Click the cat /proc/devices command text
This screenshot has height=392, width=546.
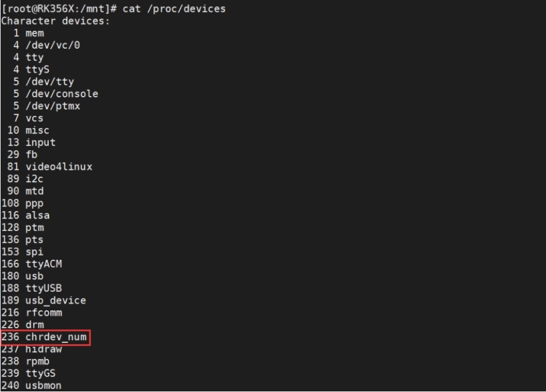pos(174,9)
